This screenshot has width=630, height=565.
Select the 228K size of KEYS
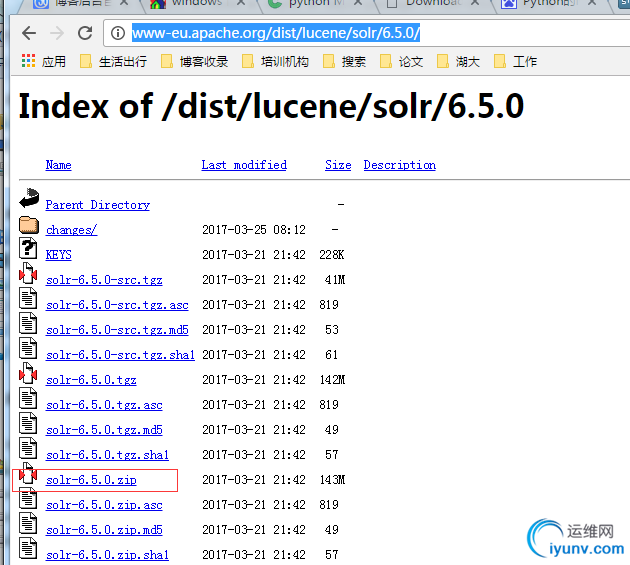click(331, 255)
